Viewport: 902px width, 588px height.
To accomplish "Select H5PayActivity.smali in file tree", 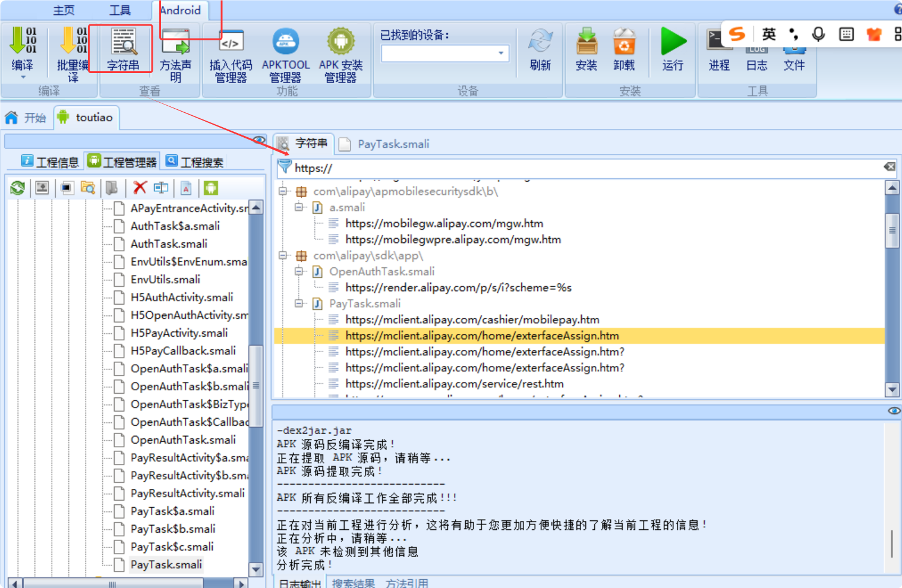I will pos(179,333).
